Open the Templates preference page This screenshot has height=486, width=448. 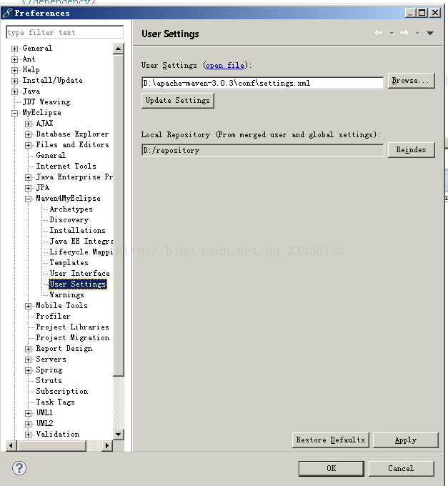click(69, 263)
